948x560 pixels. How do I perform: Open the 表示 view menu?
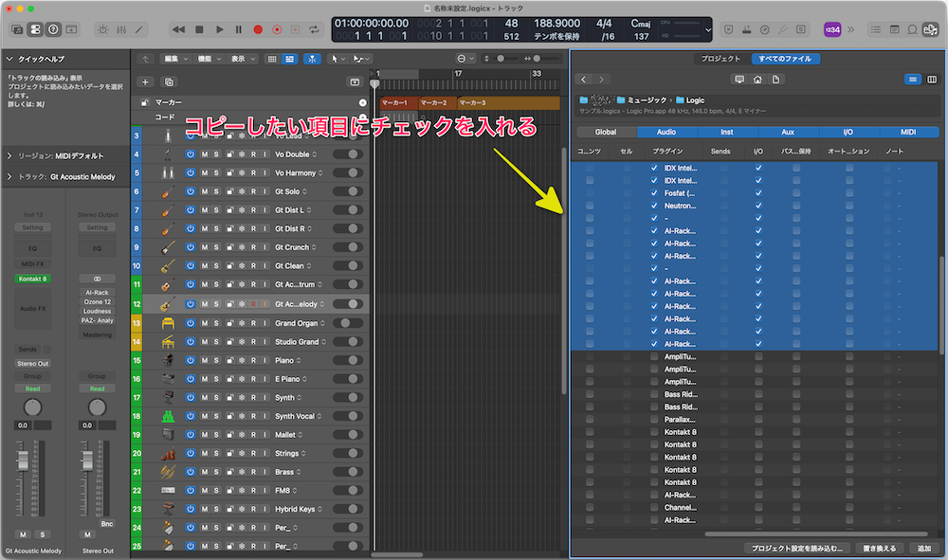[243, 59]
